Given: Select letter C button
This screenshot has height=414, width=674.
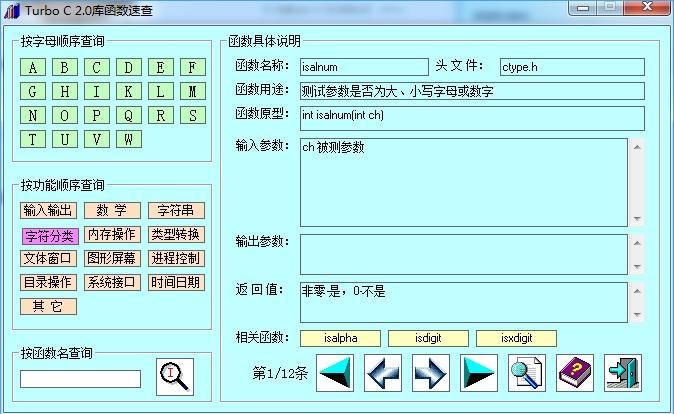Looking at the screenshot, I should 97,67.
